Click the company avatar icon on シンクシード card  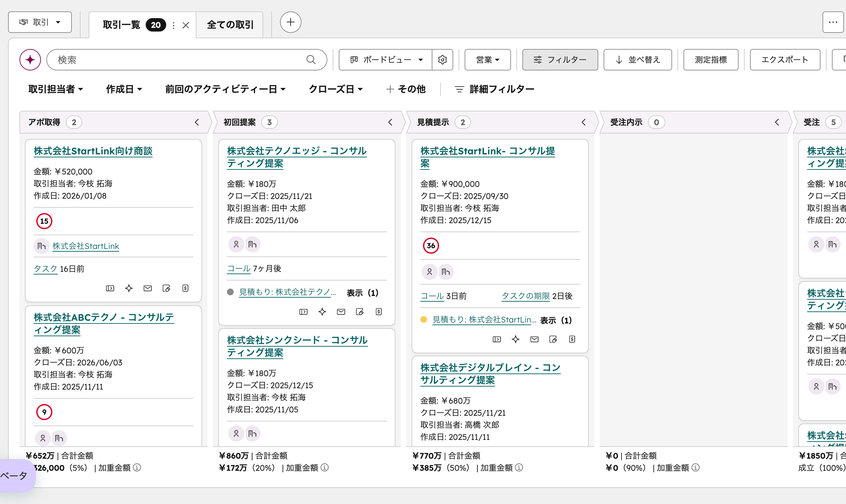(x=252, y=433)
